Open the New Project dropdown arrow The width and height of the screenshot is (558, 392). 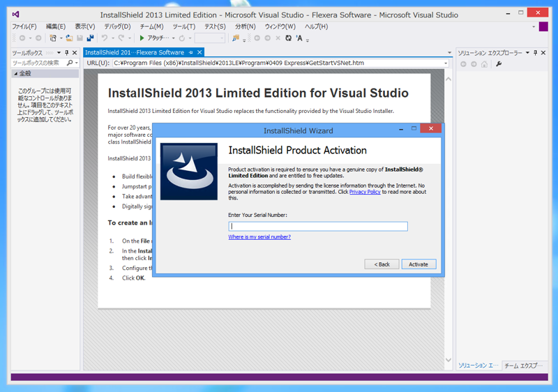coord(61,38)
